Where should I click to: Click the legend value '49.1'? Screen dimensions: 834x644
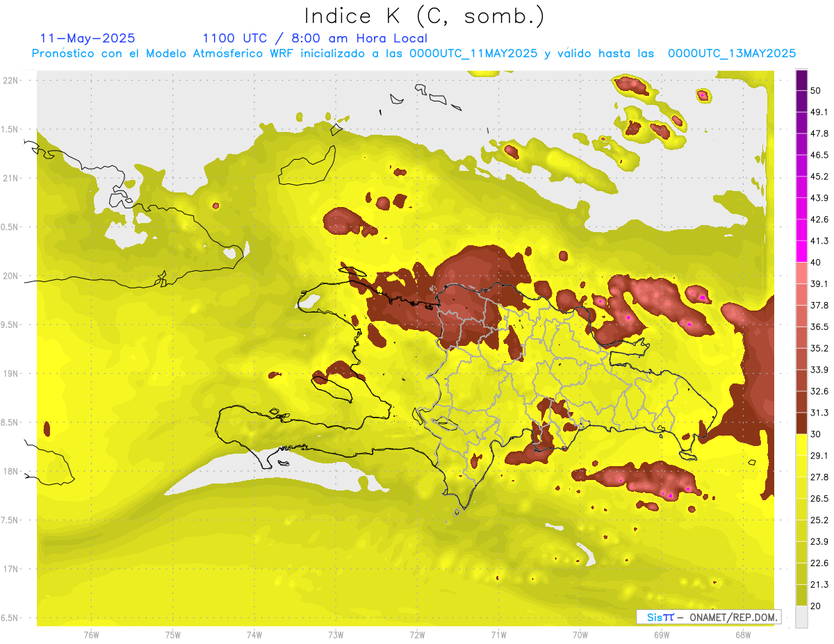coord(819,112)
